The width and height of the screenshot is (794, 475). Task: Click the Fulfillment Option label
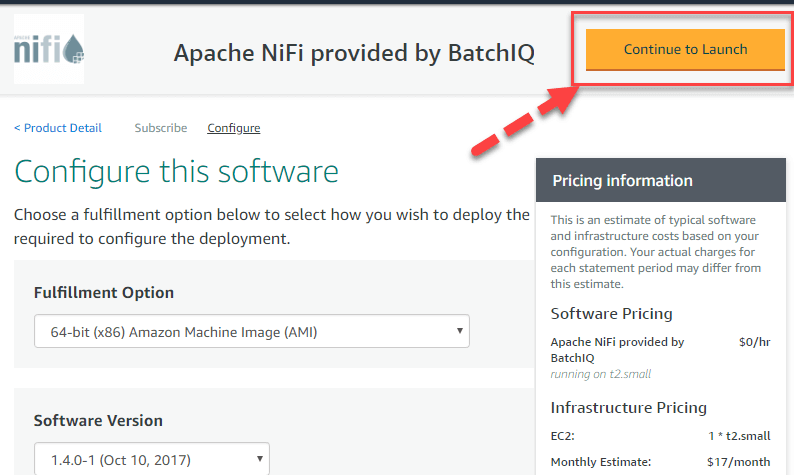(104, 293)
